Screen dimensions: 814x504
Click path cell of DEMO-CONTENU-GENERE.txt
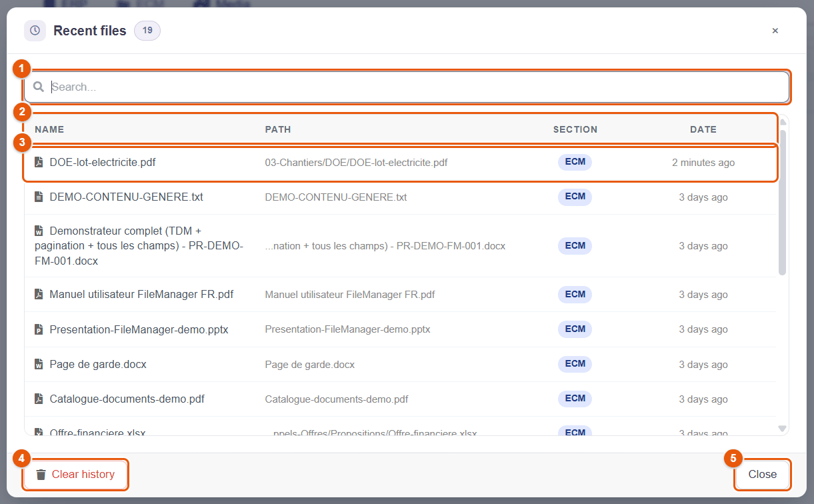click(336, 197)
